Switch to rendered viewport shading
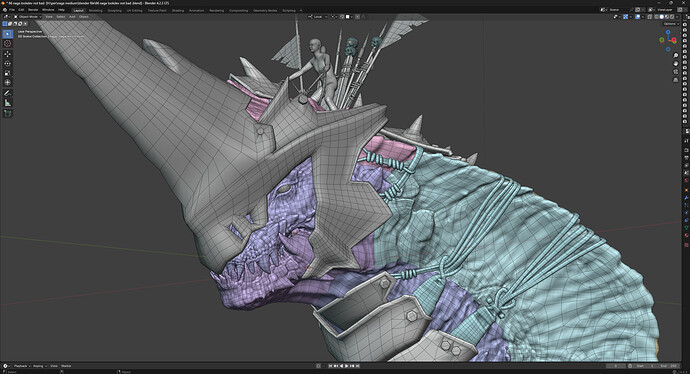 point(672,17)
